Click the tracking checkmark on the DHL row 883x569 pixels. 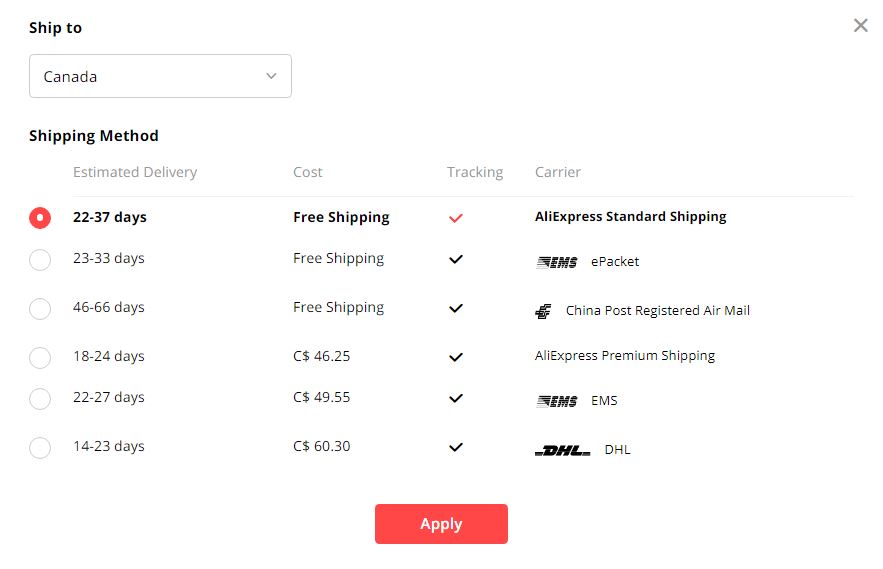point(456,447)
